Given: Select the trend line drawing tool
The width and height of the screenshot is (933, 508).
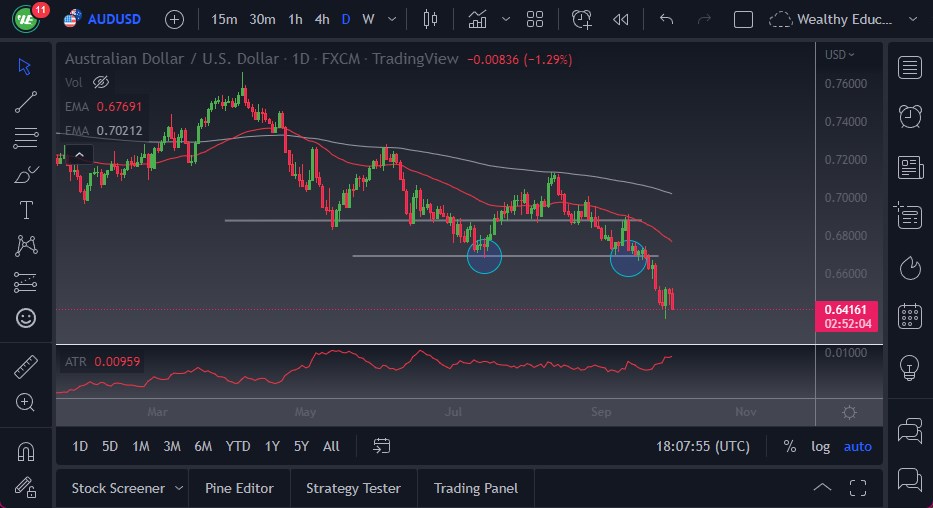Looking at the screenshot, I should 26,102.
